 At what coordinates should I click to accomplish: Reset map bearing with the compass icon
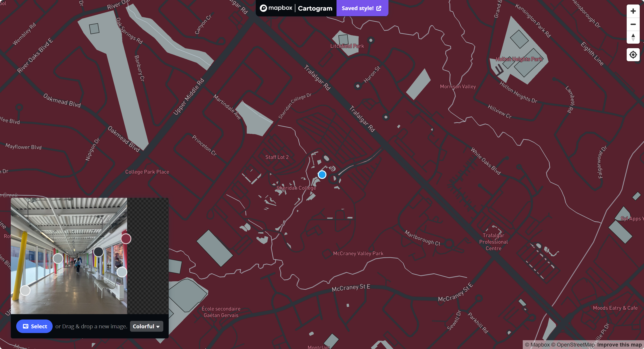pyautogui.click(x=633, y=37)
